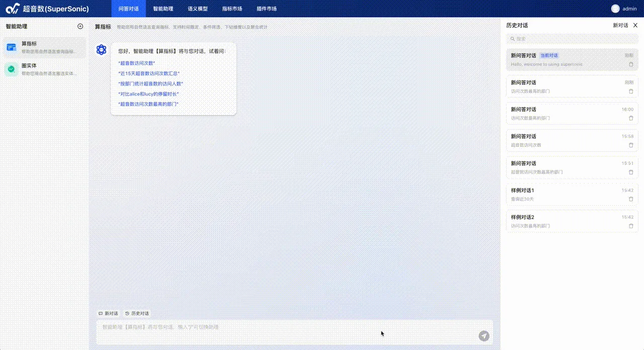Click 新对话 button above input box

click(108, 313)
